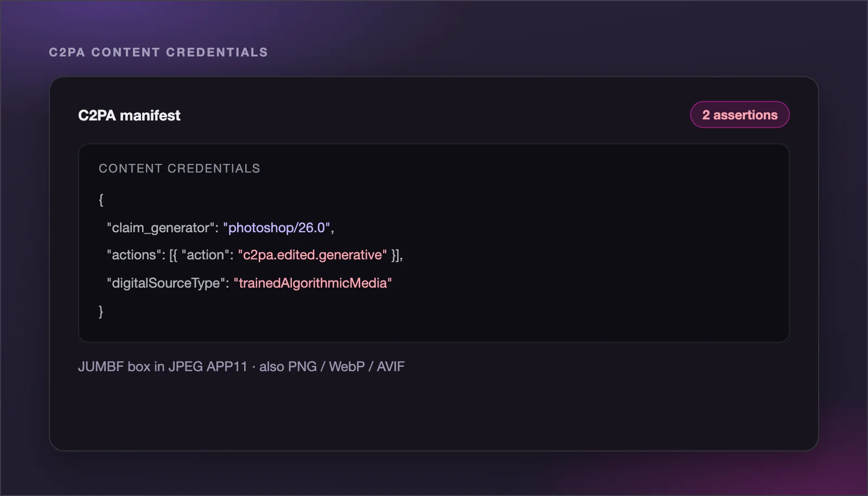This screenshot has width=868, height=496.
Task: Click the "JUMBF box in JPEG APP11" caption
Action: (x=163, y=366)
